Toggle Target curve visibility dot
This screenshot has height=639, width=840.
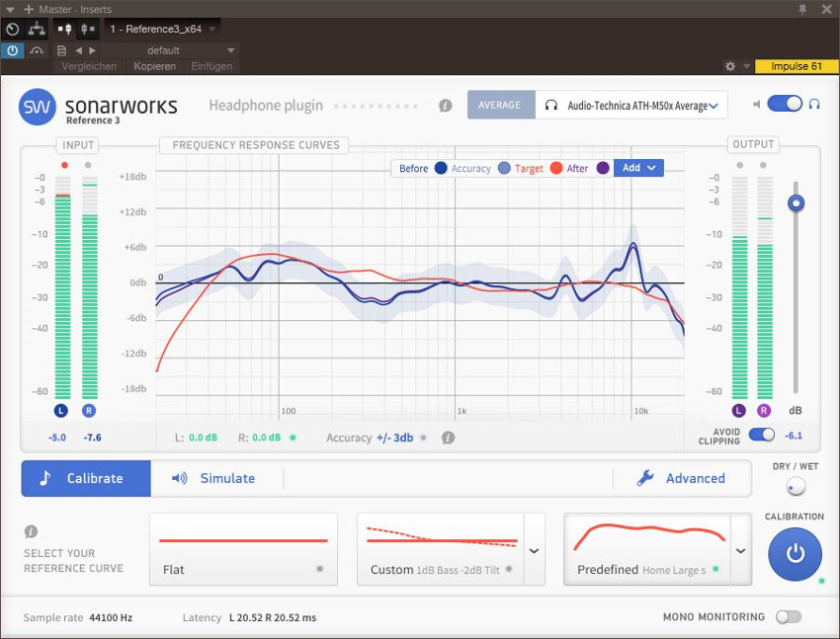tap(556, 168)
